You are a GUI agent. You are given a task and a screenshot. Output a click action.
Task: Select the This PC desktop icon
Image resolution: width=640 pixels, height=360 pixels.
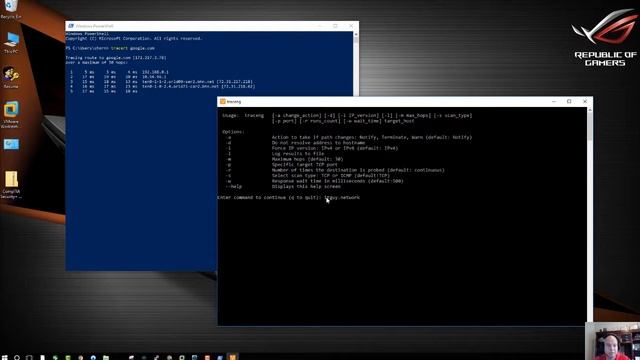(x=11, y=43)
